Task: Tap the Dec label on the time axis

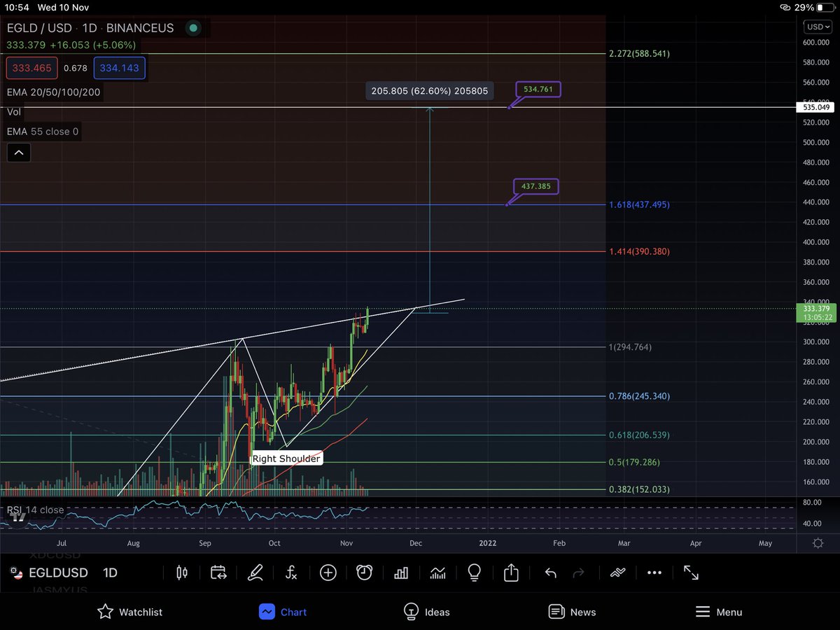Action: pos(416,542)
